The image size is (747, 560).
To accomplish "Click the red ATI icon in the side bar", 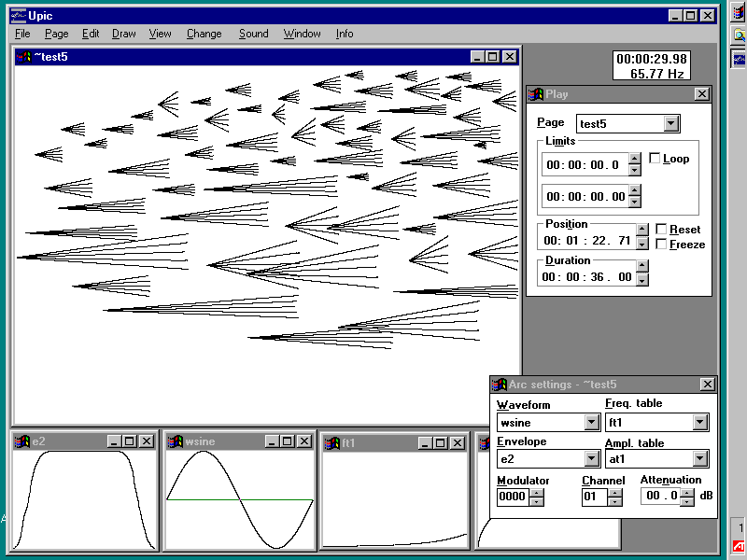I will [x=739, y=547].
